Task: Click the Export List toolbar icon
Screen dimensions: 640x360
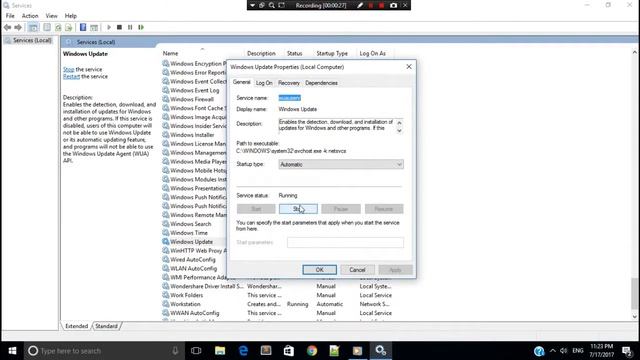Action: point(69,27)
